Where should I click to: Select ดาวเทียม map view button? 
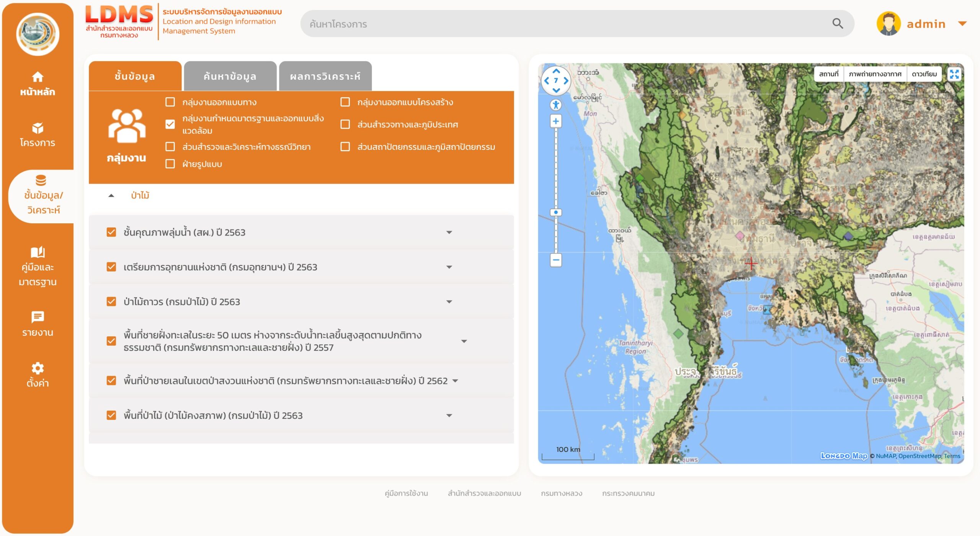pos(924,74)
